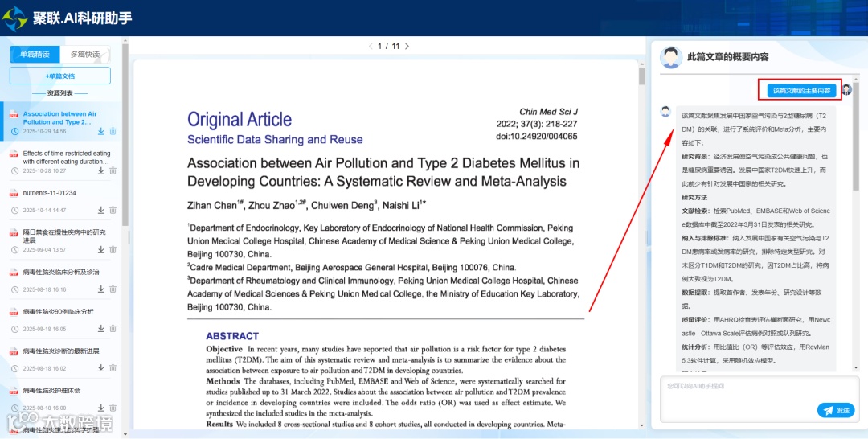Click the Chin Med Sci J journal name

[548, 112]
